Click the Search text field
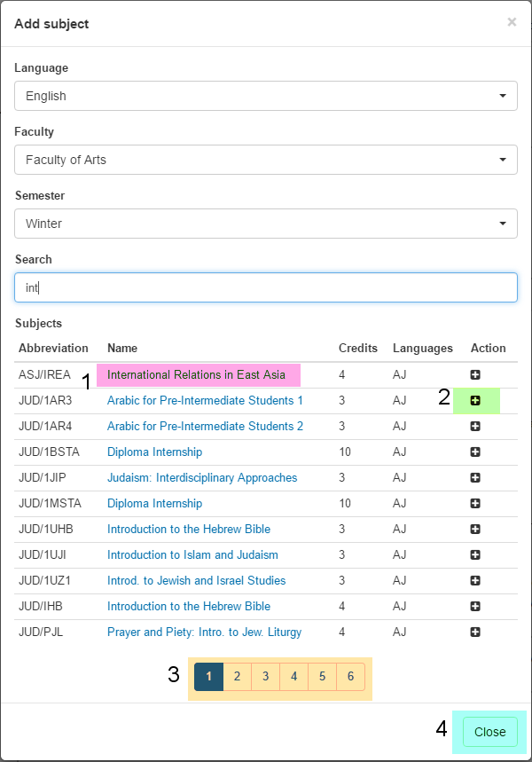Image resolution: width=532 pixels, height=762 pixels. click(266, 287)
